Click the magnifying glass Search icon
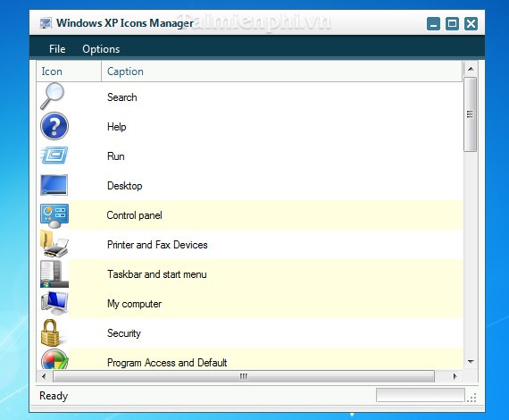Image resolution: width=509 pixels, height=420 pixels. [x=53, y=97]
